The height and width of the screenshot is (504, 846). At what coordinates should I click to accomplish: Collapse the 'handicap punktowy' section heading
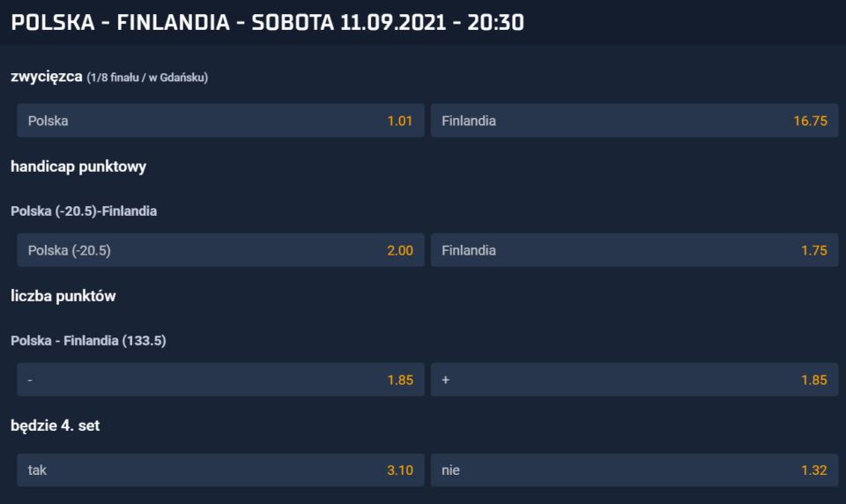[x=78, y=167]
